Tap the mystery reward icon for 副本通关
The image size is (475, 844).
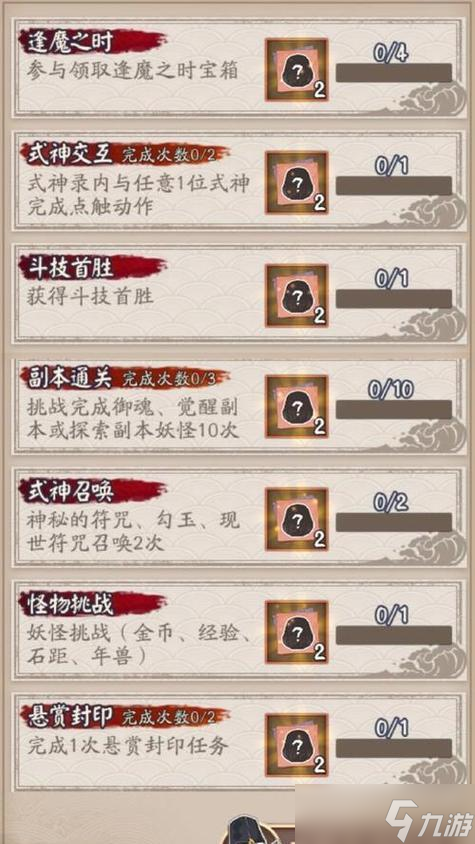(x=297, y=406)
